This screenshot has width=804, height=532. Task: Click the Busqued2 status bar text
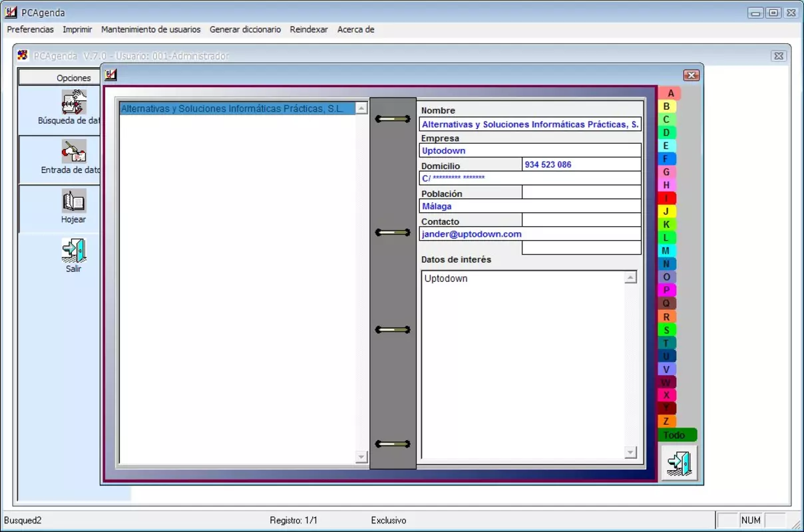[23, 520]
